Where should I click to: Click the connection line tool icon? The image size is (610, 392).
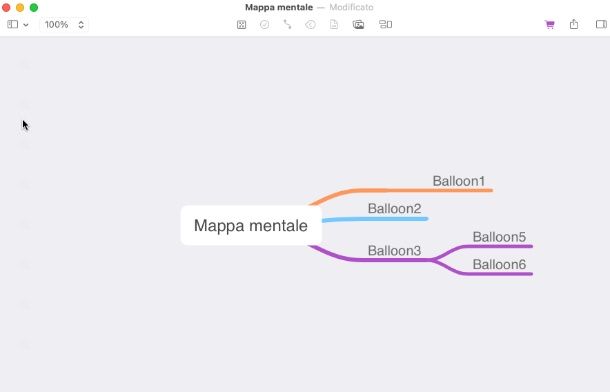click(x=287, y=24)
